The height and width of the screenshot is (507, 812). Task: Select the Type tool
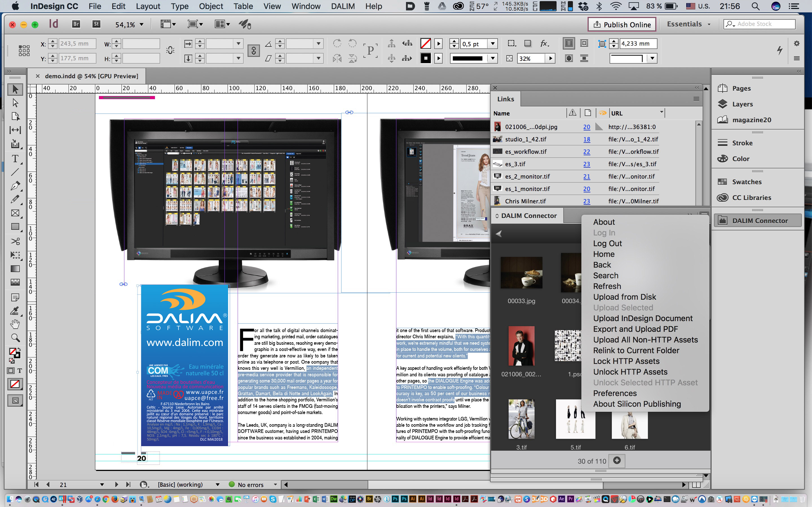[x=15, y=159]
